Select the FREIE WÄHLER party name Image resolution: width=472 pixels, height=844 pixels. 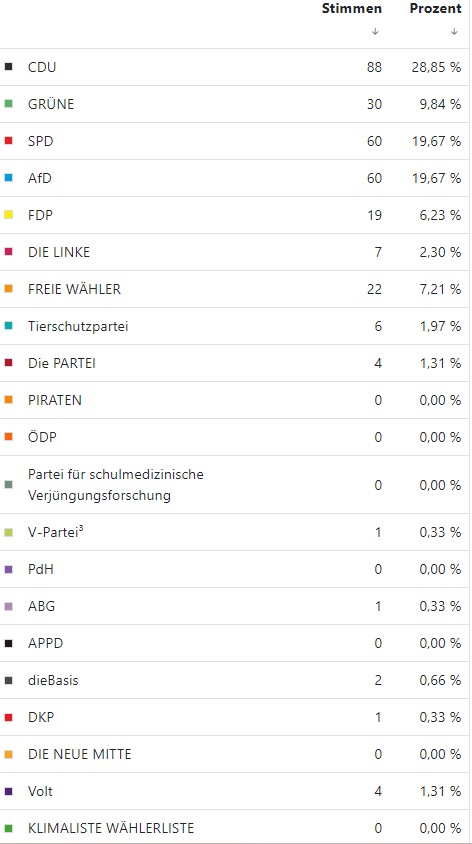(74, 289)
